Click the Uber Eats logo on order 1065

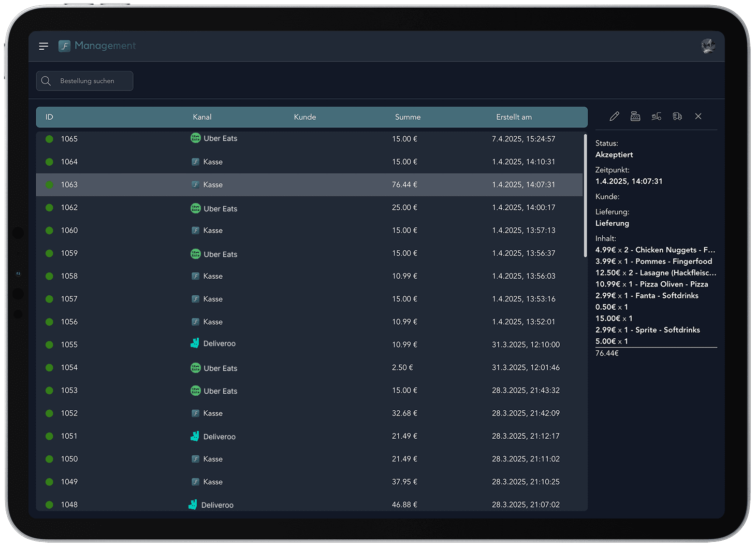[x=196, y=138]
